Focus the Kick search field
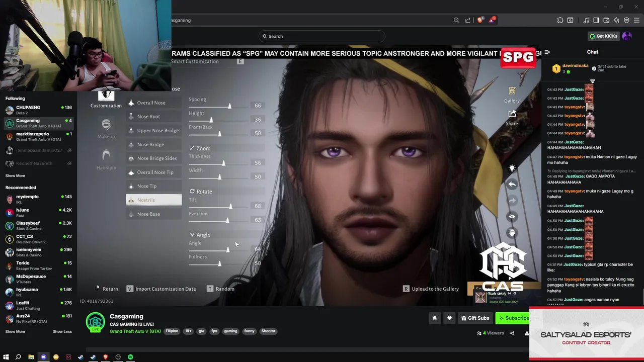 coord(322,36)
